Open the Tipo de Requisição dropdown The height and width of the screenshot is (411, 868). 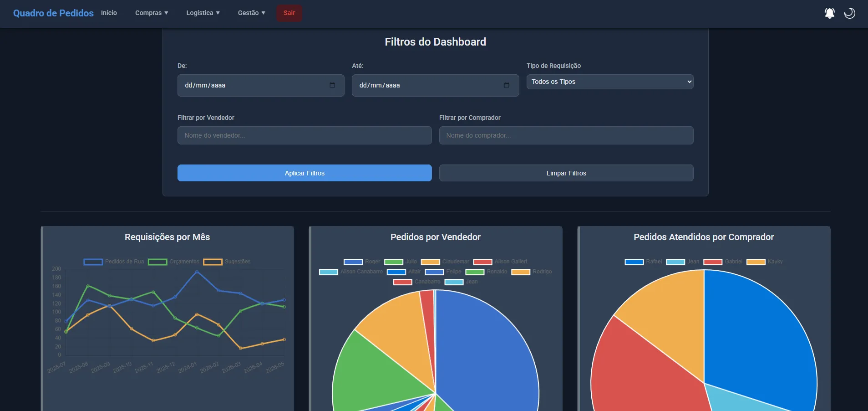pyautogui.click(x=610, y=82)
